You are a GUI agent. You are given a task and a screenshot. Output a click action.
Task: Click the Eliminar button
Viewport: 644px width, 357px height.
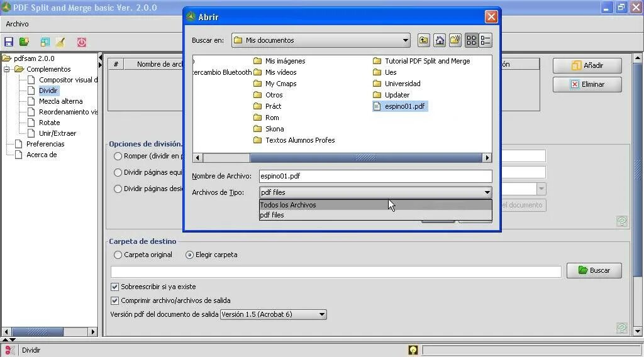[587, 84]
